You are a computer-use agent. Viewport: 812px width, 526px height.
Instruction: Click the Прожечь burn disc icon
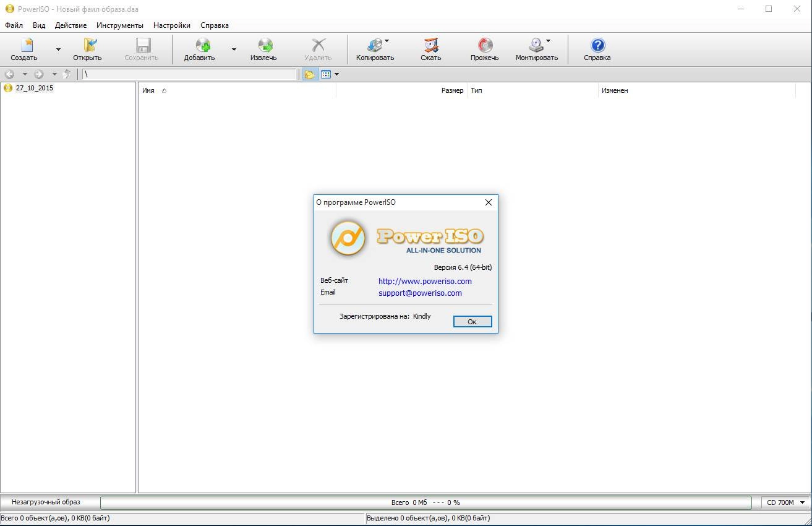point(485,45)
